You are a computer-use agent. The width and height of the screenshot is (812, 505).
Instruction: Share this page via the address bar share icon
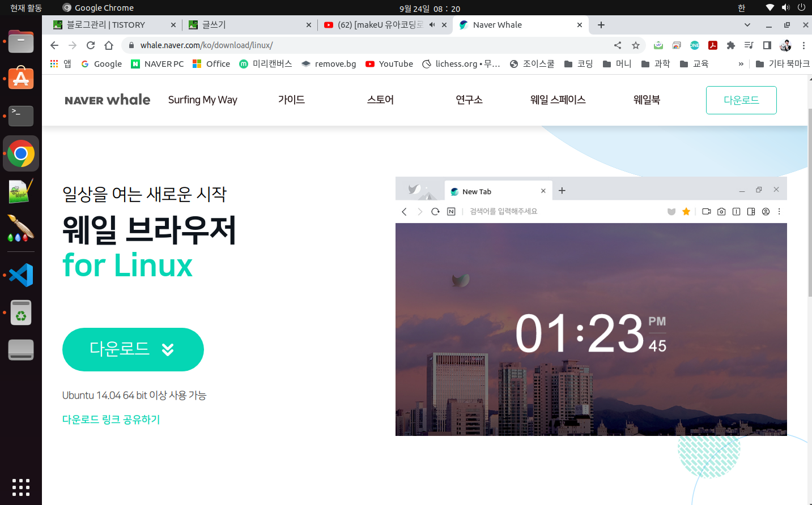tap(618, 45)
